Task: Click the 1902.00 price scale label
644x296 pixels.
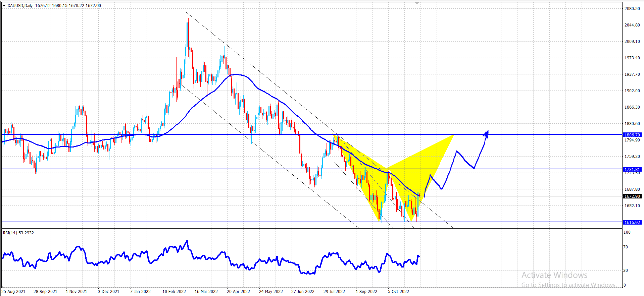Action: click(632, 91)
